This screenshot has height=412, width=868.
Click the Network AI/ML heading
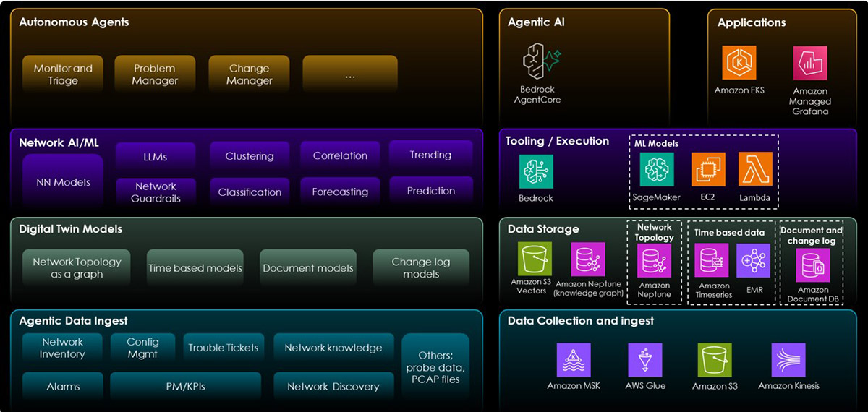click(59, 142)
